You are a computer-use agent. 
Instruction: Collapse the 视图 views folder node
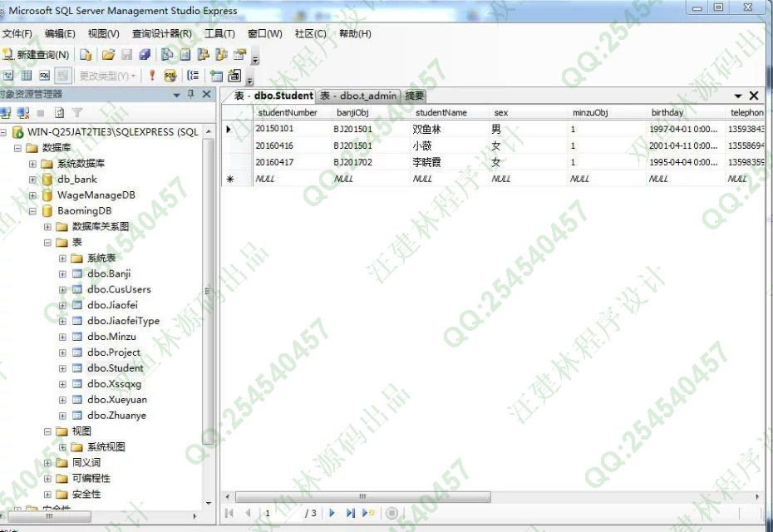tap(47, 431)
